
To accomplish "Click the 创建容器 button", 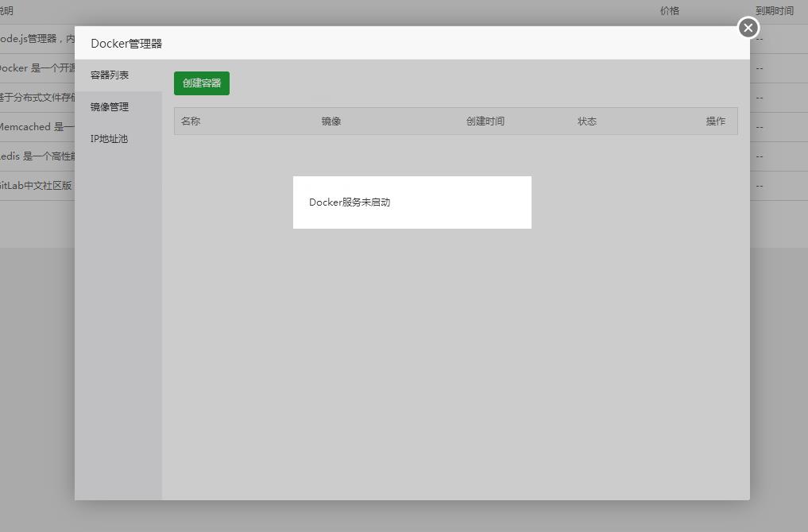I will click(202, 83).
